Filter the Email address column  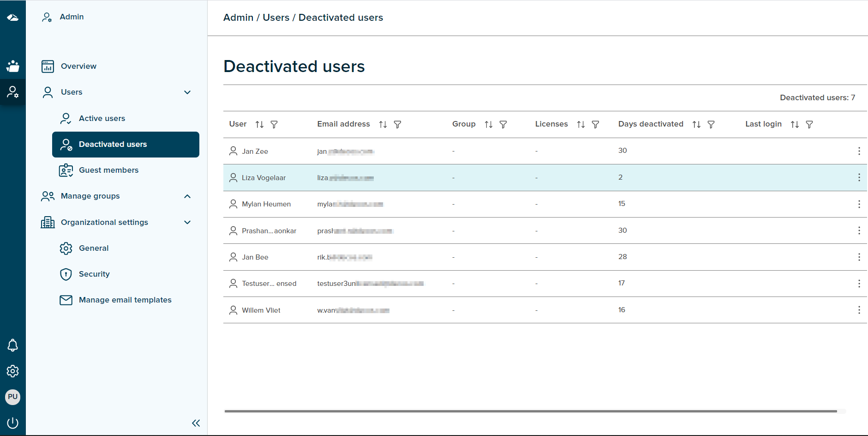(x=397, y=124)
